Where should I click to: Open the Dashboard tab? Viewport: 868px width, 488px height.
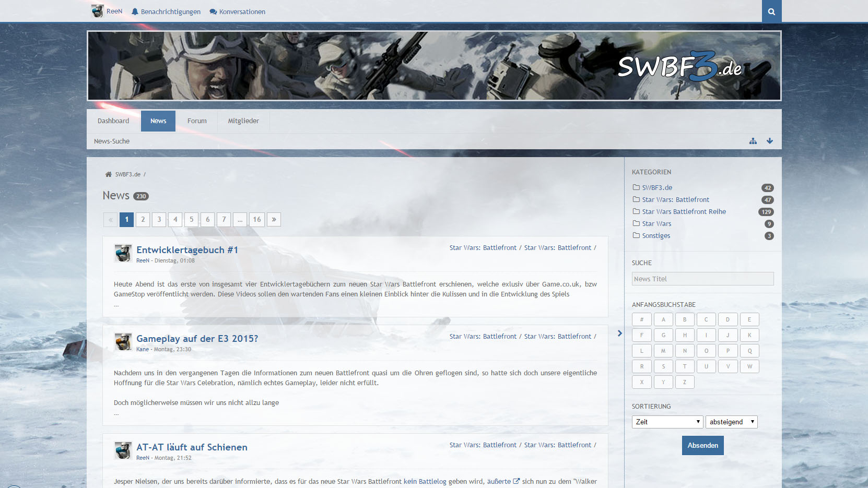coord(113,121)
